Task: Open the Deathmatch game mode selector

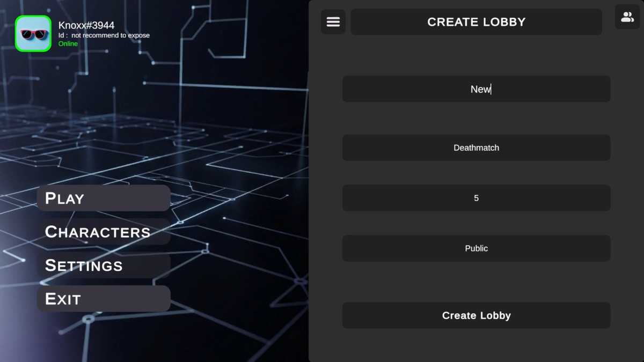Action: (476, 147)
